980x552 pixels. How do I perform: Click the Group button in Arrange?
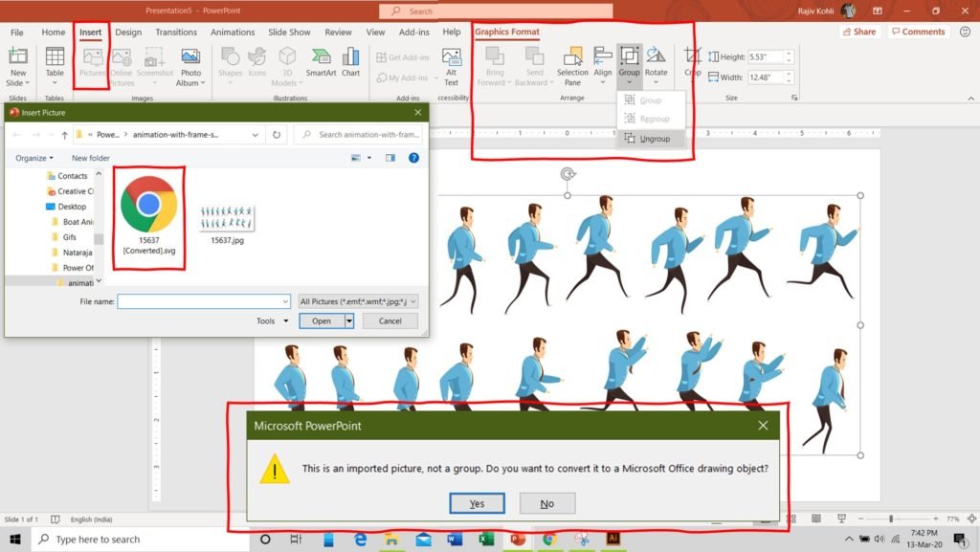tap(630, 66)
